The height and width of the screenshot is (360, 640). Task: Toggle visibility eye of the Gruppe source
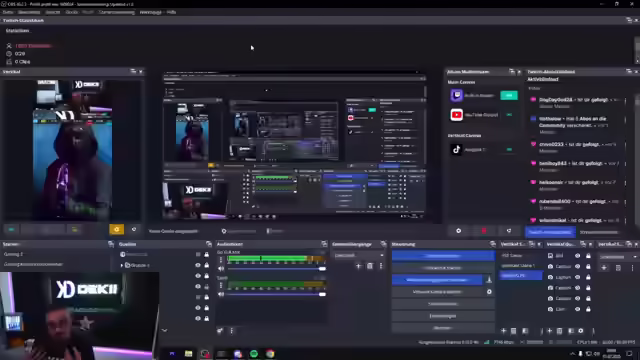(x=198, y=265)
